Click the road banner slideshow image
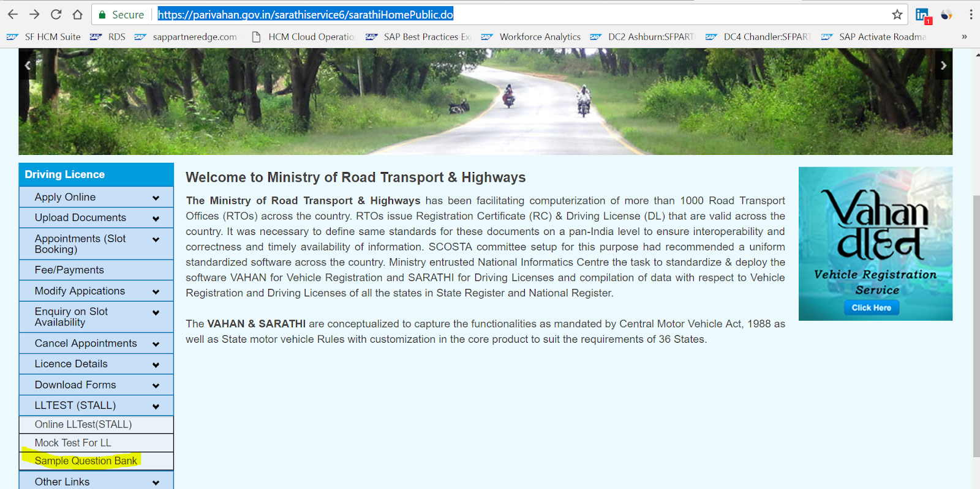Image resolution: width=980 pixels, height=489 pixels. 485,102
